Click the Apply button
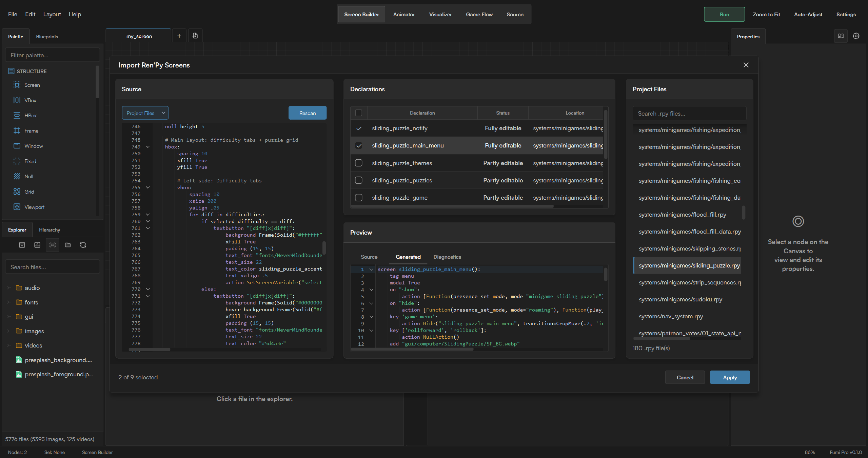 [x=730, y=377]
